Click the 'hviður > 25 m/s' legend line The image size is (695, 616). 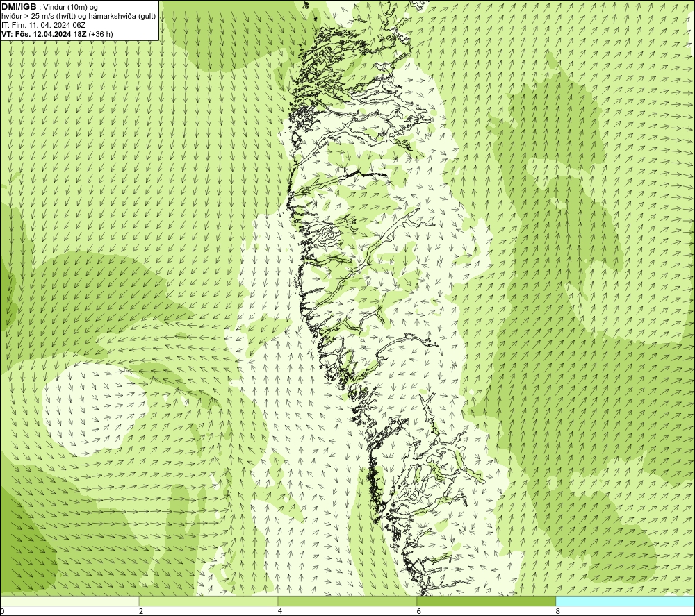[79, 17]
